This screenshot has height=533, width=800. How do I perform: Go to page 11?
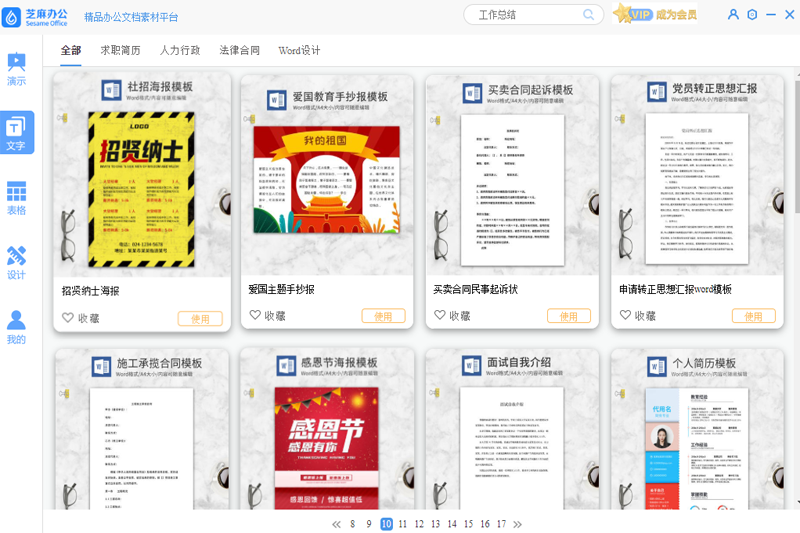403,524
